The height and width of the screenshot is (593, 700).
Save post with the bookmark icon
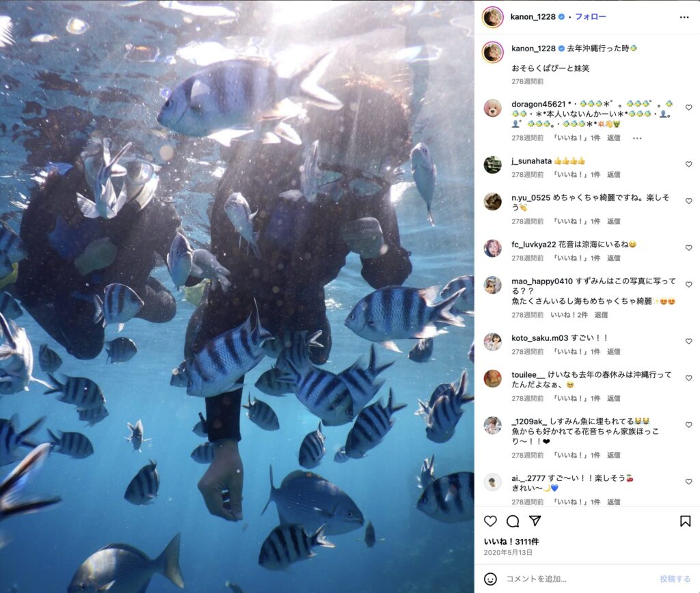[685, 521]
